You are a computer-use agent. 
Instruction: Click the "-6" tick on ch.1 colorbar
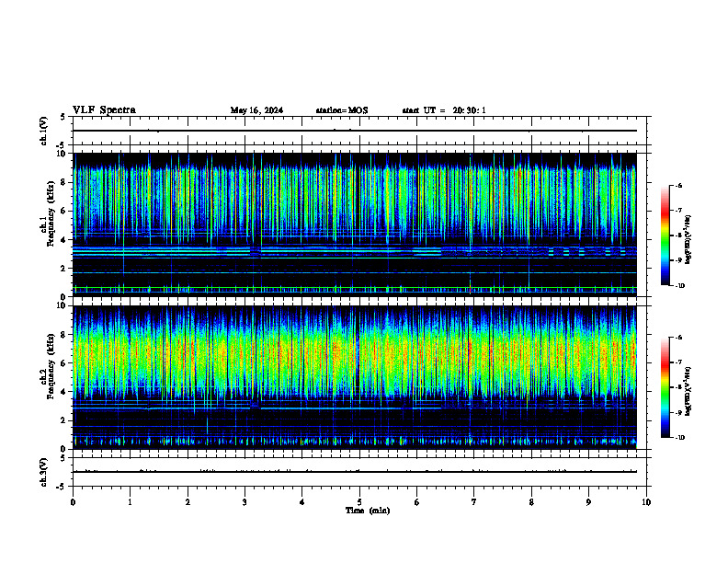pos(678,186)
